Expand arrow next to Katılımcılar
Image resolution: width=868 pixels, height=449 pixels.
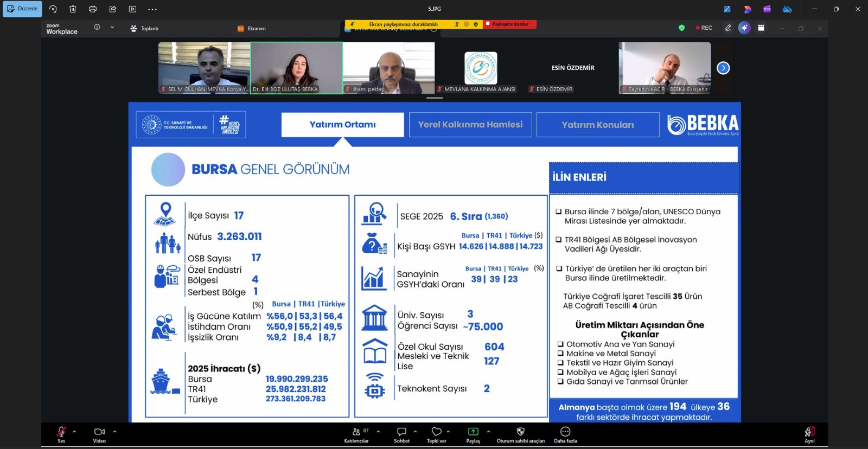[x=378, y=432]
